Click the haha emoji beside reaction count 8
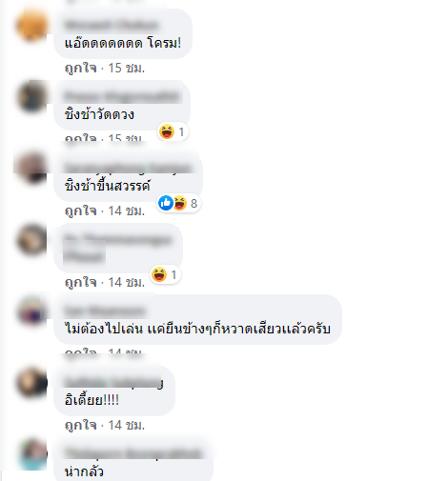Image resolution: width=448 pixels, height=481 pixels. [x=180, y=203]
